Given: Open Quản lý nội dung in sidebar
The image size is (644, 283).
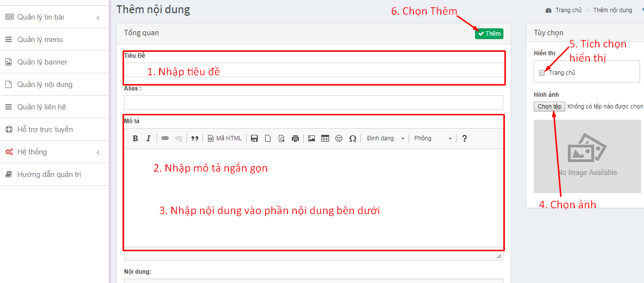Looking at the screenshot, I should point(54,85).
